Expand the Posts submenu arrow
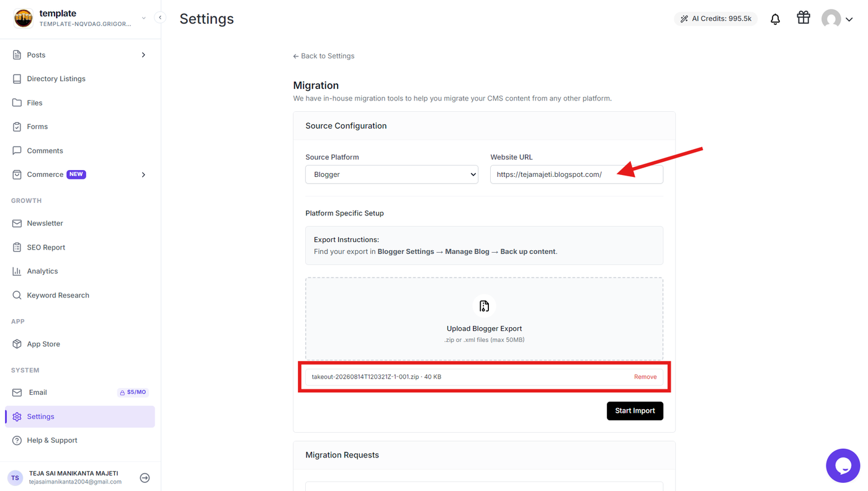868x491 pixels. (143, 55)
